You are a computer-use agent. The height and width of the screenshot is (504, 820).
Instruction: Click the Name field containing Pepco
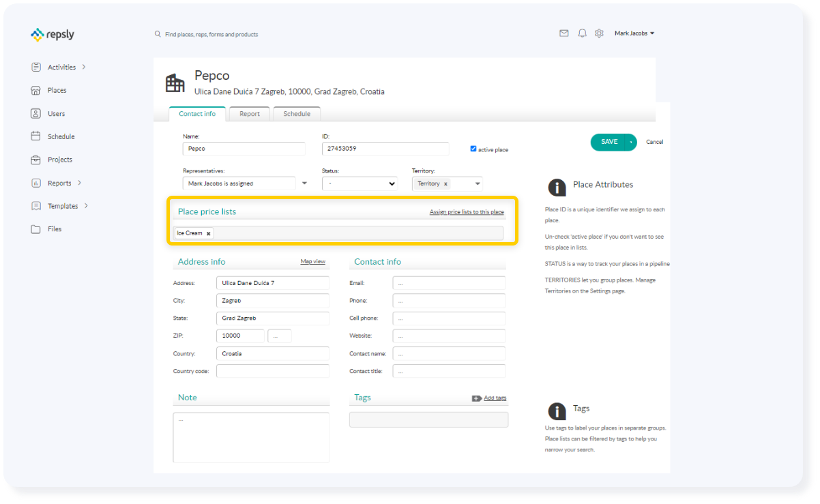pyautogui.click(x=244, y=149)
